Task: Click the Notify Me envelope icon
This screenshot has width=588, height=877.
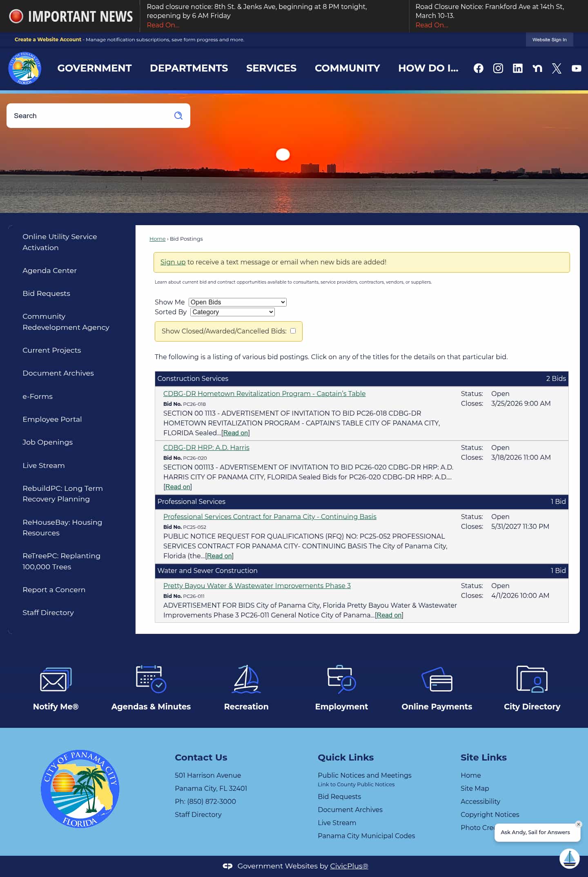Action: tap(56, 679)
